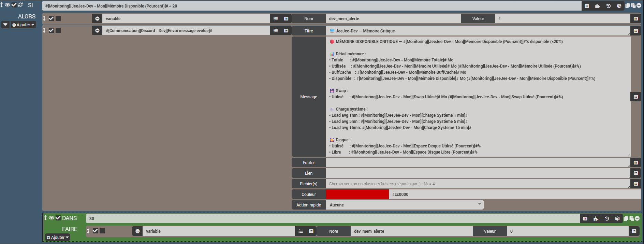Open command list icon beside first variable field
Image resolution: width=644 pixels, height=244 pixels.
point(286,18)
